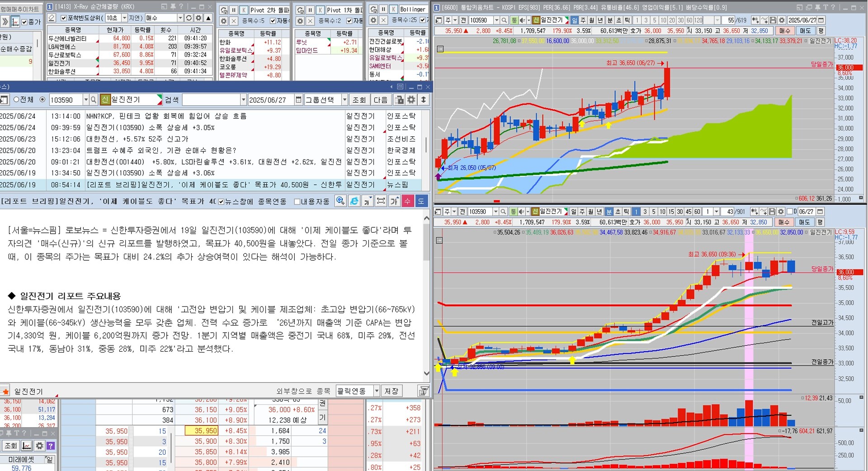868x471 pixels.
Task: Click the eraser icon in the X-Ray window
Action: pyautogui.click(x=52, y=18)
